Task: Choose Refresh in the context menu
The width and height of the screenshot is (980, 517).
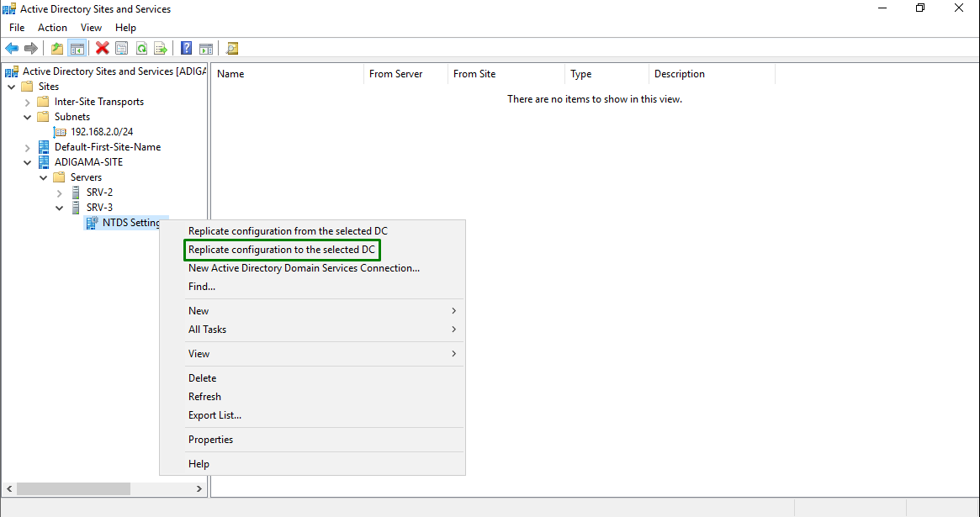Action: 312,397
